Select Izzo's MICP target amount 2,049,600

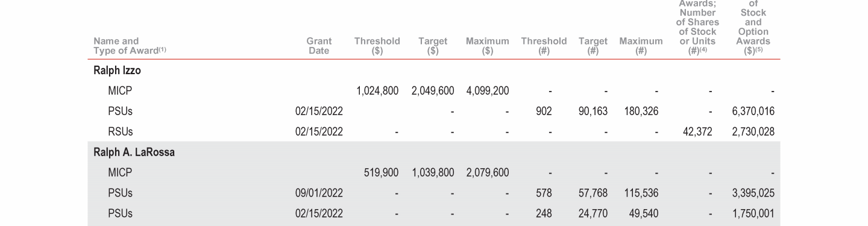tap(433, 91)
